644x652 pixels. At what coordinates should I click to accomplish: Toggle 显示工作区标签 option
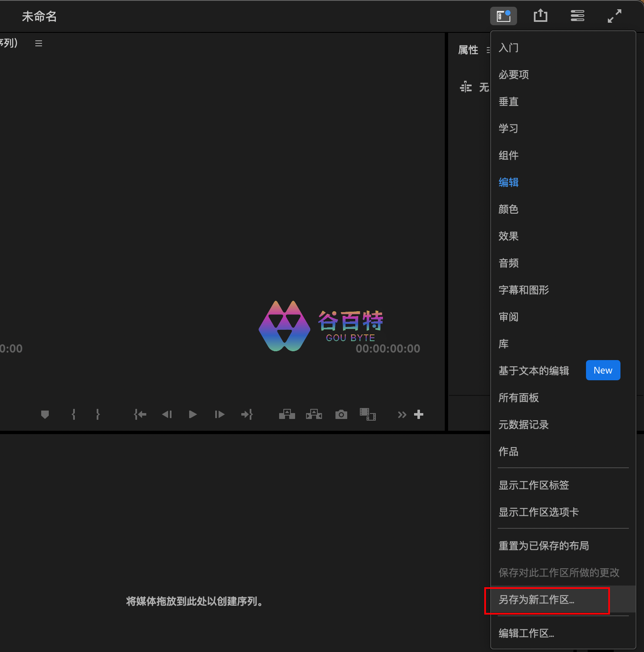(533, 485)
